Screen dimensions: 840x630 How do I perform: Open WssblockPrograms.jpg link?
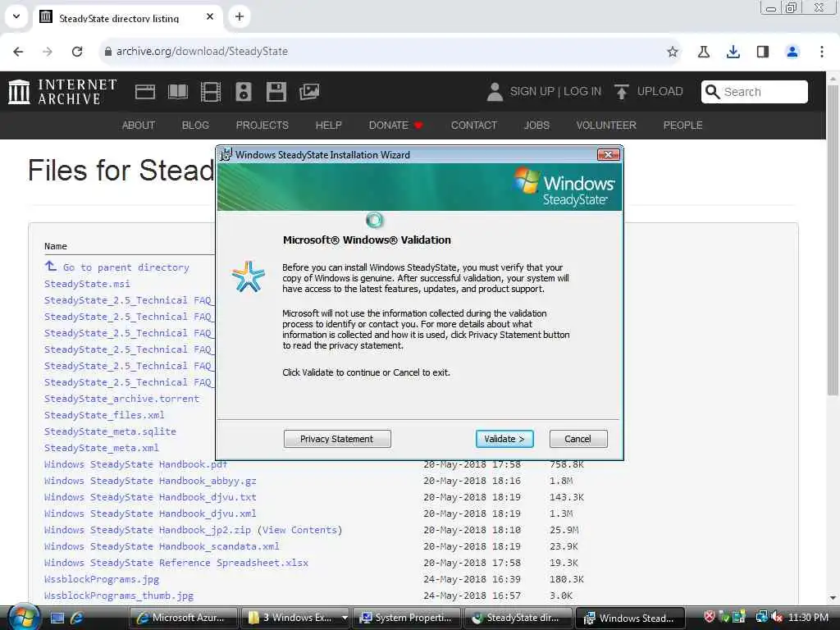coord(101,579)
